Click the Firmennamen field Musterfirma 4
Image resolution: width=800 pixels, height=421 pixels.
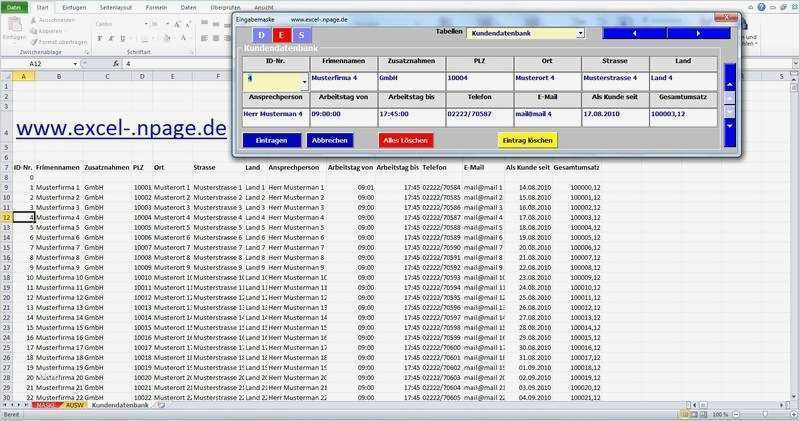click(343, 82)
